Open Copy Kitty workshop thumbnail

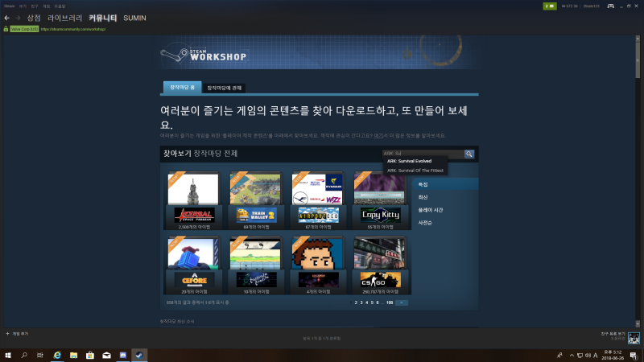pos(379,189)
